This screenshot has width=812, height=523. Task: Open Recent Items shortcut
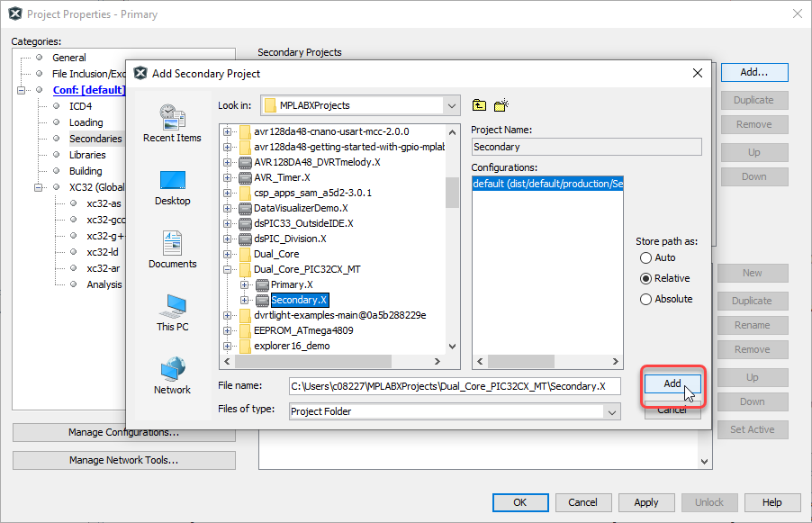(171, 122)
